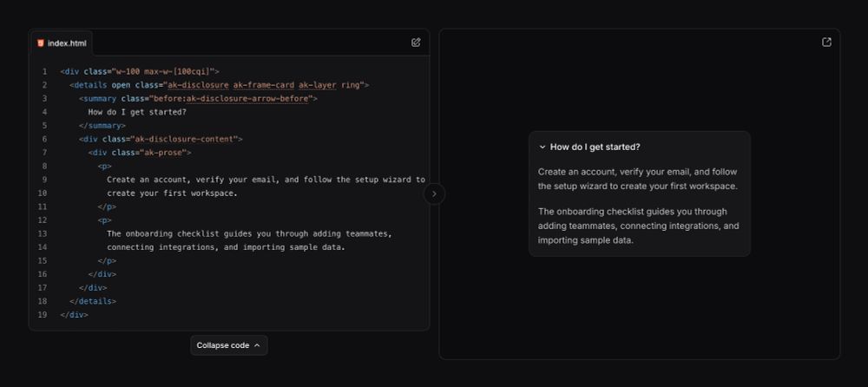
Task: Click the "ak-frame-card" class on line 2
Action: point(264,85)
